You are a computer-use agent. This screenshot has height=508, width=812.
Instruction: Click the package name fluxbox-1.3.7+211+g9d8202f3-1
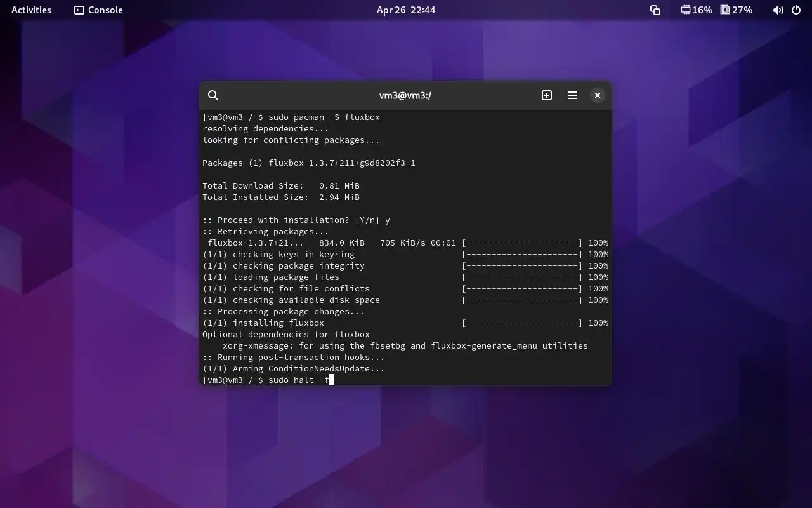[x=342, y=163]
